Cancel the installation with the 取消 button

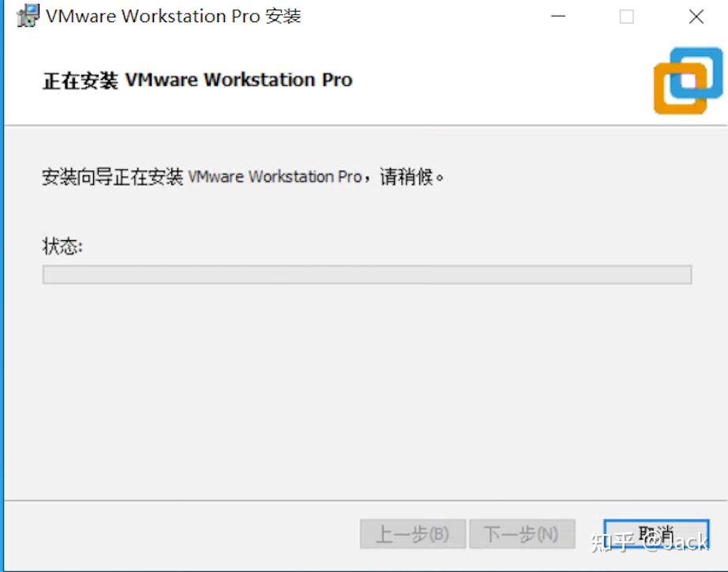point(656,534)
